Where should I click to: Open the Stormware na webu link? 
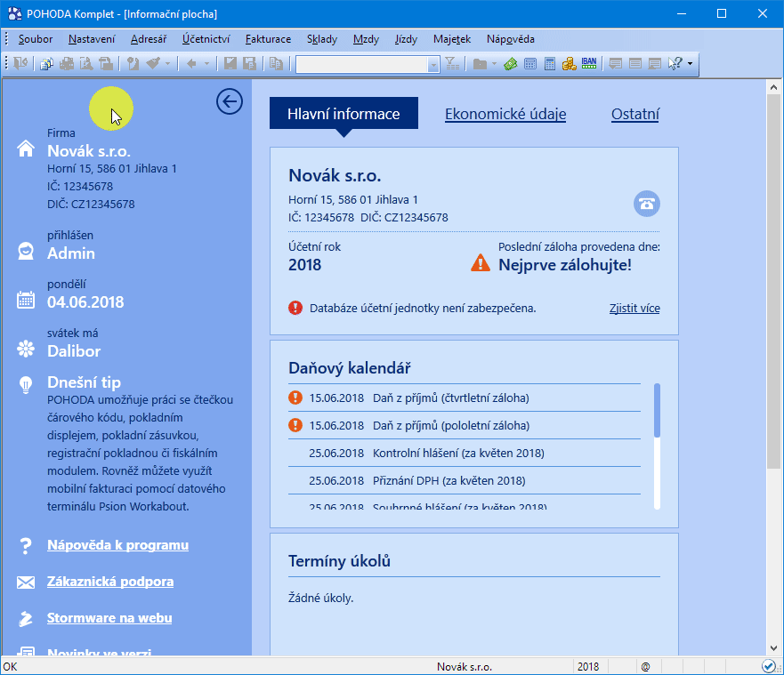coord(109,617)
